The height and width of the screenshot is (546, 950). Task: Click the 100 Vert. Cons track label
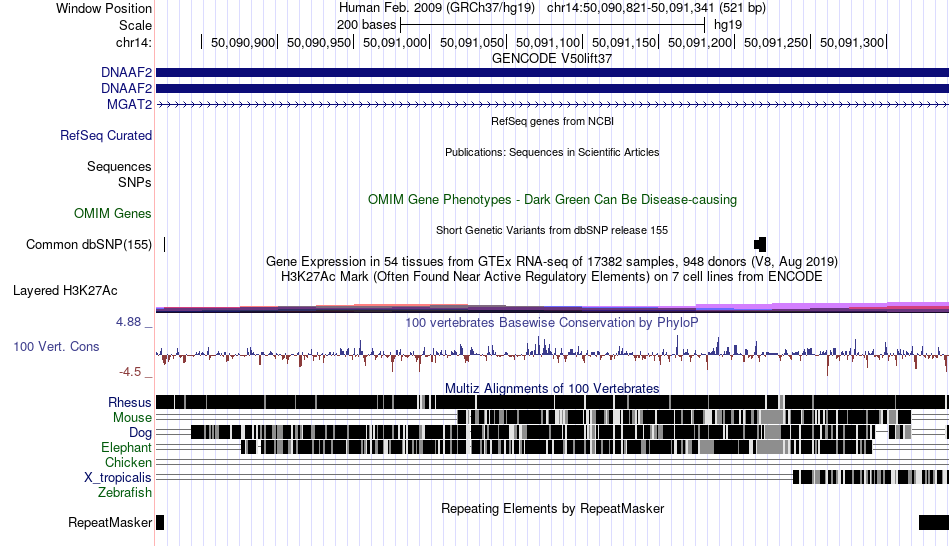click(x=56, y=346)
